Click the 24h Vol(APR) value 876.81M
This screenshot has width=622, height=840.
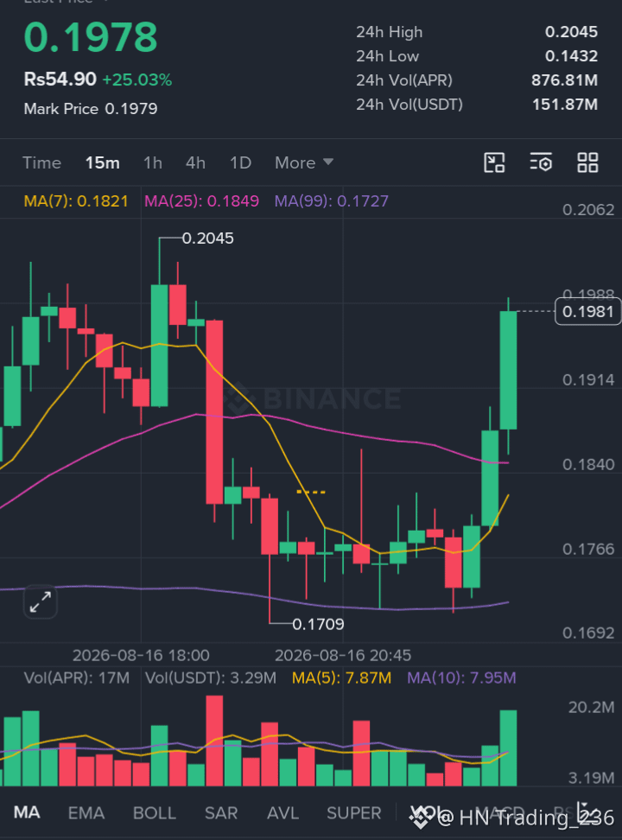(x=564, y=80)
